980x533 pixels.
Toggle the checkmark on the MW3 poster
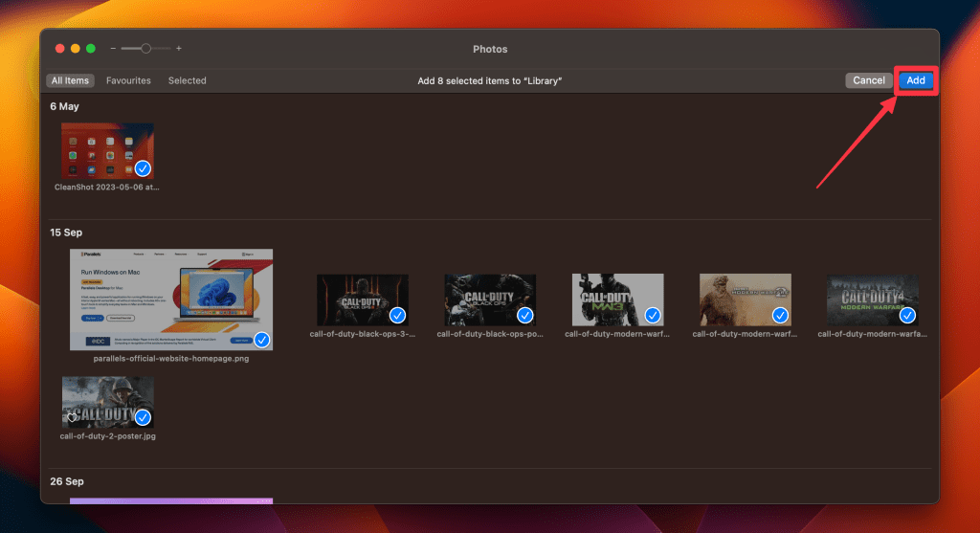(x=653, y=315)
